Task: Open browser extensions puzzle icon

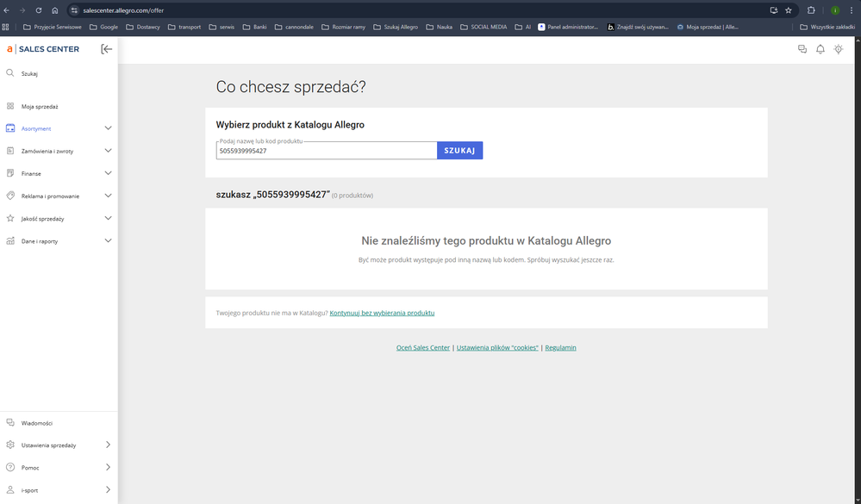Action: pyautogui.click(x=811, y=10)
